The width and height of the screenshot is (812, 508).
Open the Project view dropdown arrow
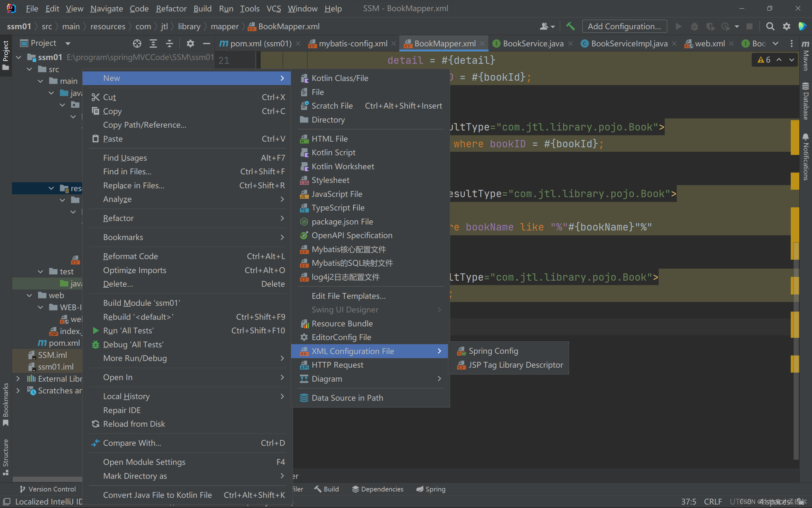(x=68, y=43)
